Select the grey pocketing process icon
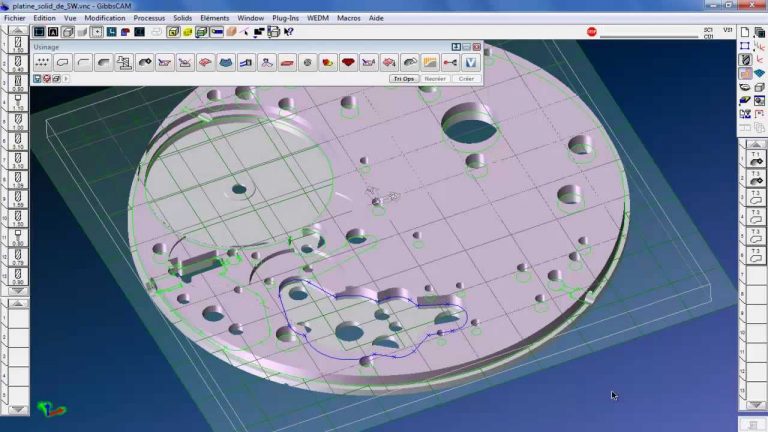The height and width of the screenshot is (432, 768). pyautogui.click(x=104, y=62)
